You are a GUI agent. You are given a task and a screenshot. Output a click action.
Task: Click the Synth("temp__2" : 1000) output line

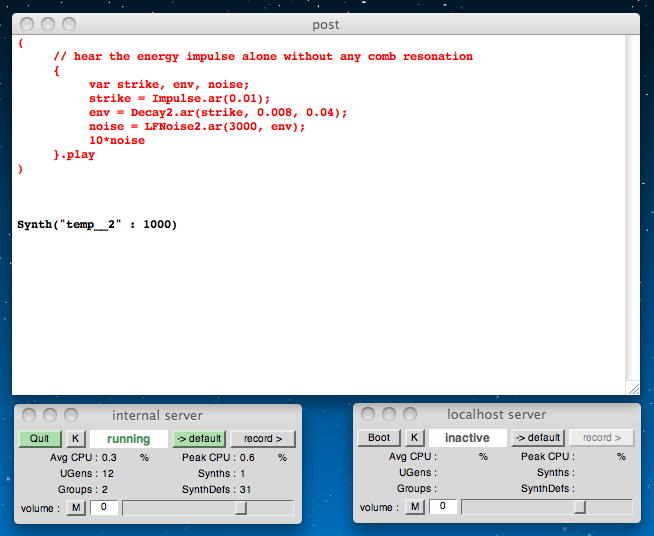[x=97, y=224]
